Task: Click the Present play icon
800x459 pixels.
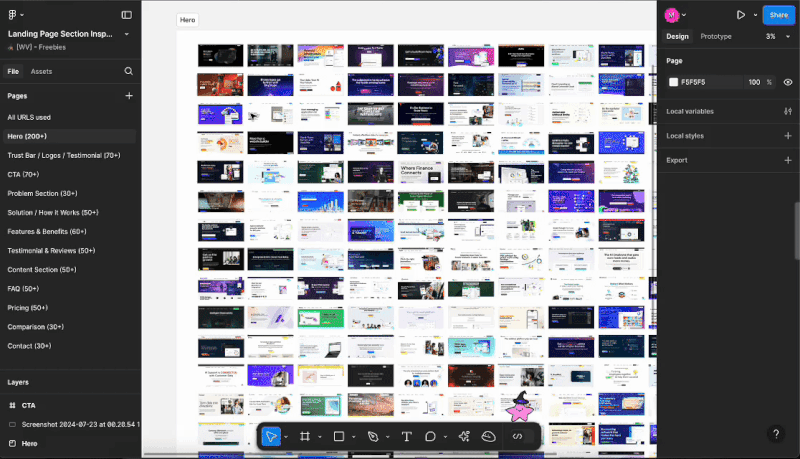Action: click(741, 15)
